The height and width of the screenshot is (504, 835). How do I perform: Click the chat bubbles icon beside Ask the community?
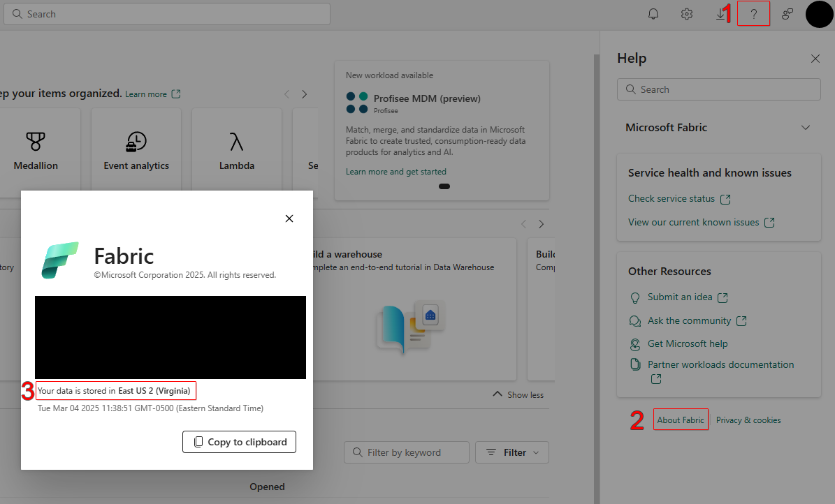click(634, 321)
